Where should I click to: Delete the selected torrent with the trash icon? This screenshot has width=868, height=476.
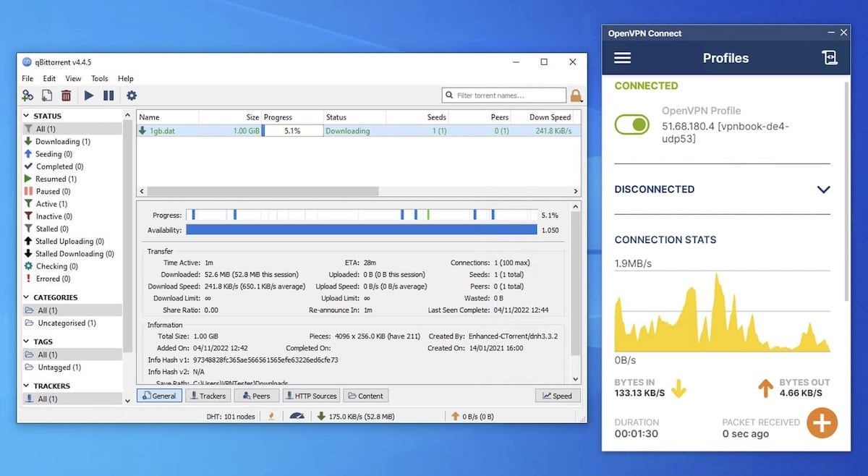coord(65,95)
